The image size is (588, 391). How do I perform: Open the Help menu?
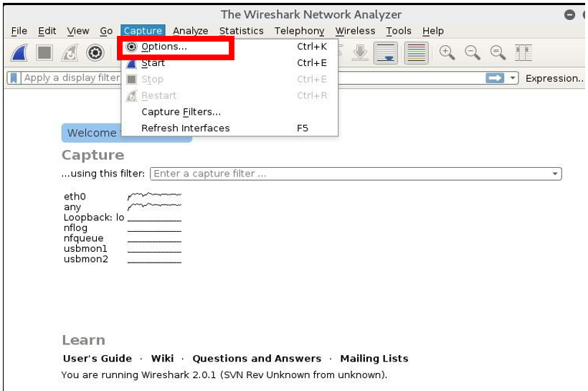[432, 31]
